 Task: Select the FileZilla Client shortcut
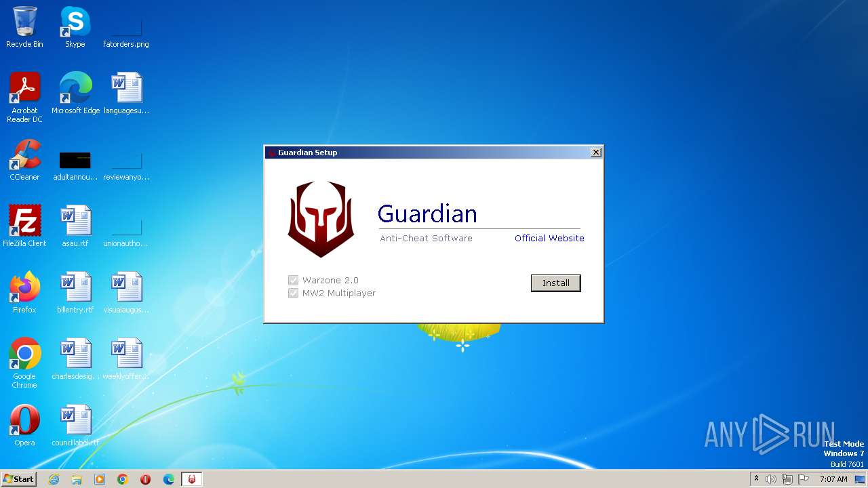click(24, 226)
